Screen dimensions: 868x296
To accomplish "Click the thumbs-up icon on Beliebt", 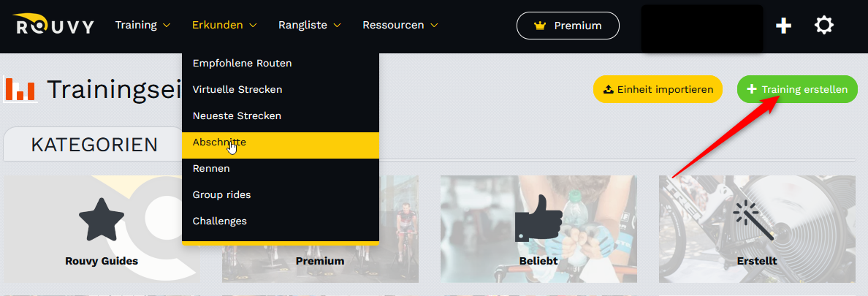I will [x=538, y=217].
